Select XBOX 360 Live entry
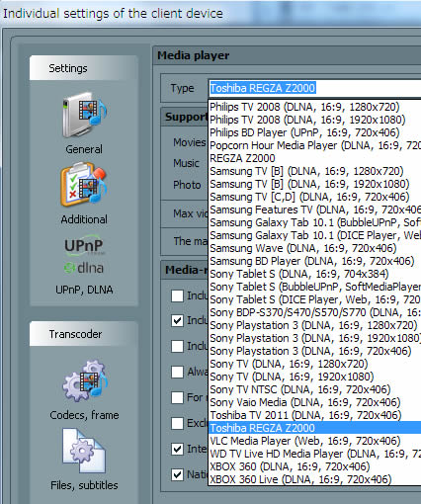The width and height of the screenshot is (421, 504). tap(315, 479)
